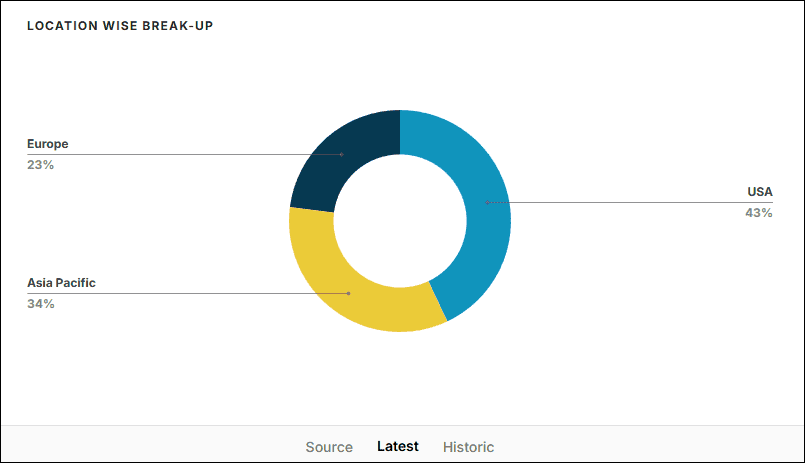805x463 pixels.
Task: Open the Source tab
Action: point(329,447)
